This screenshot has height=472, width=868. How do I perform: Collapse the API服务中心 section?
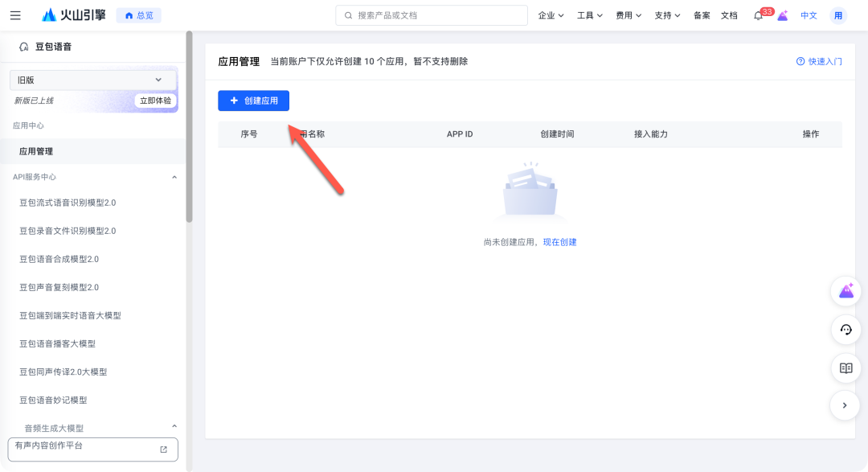[x=174, y=177]
